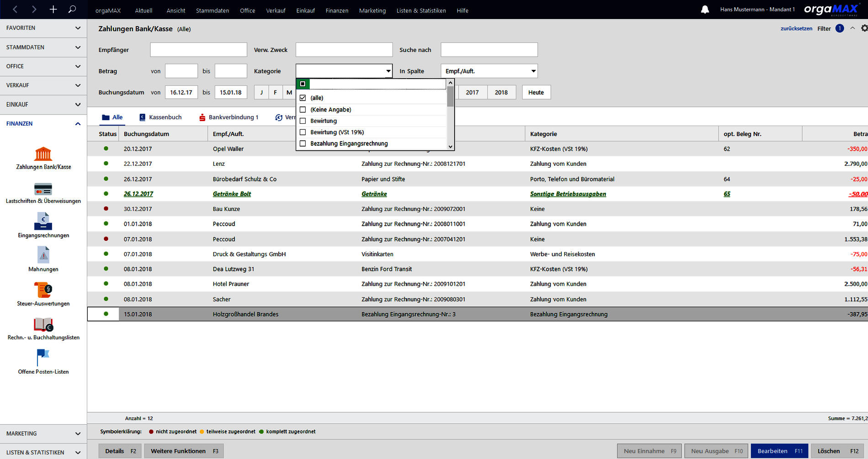Go back with the left arrow
The width and height of the screenshot is (868, 459).
coord(15,10)
